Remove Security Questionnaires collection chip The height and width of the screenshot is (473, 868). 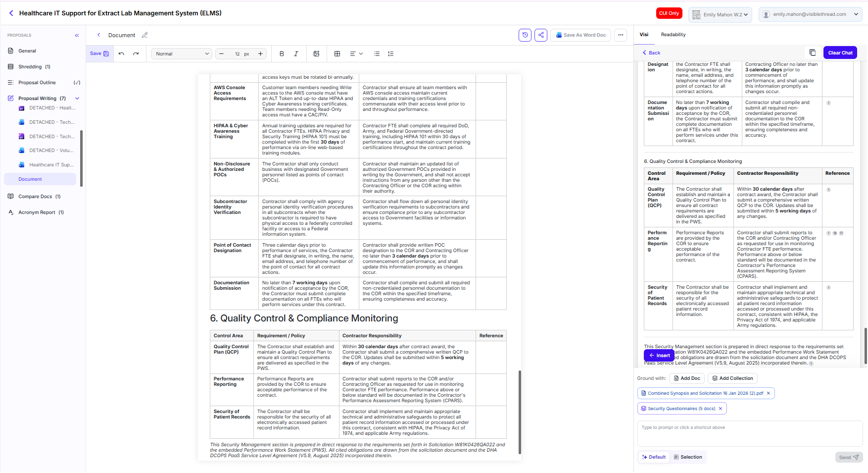point(721,409)
